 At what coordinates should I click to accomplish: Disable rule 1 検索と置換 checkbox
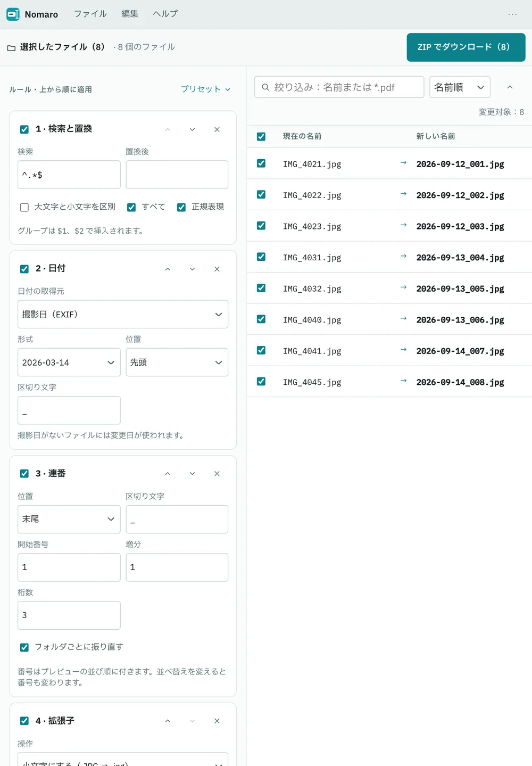tap(24, 129)
